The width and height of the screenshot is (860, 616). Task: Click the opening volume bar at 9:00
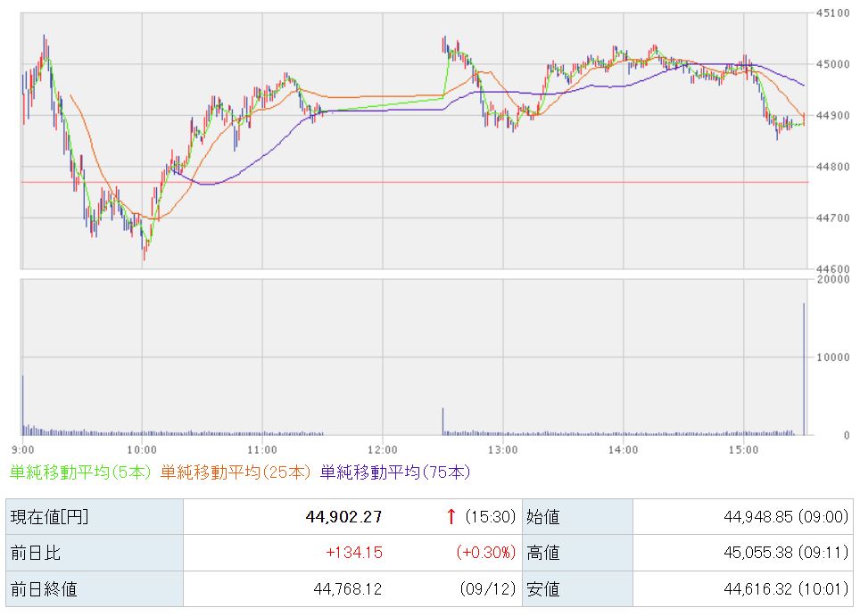tap(23, 405)
